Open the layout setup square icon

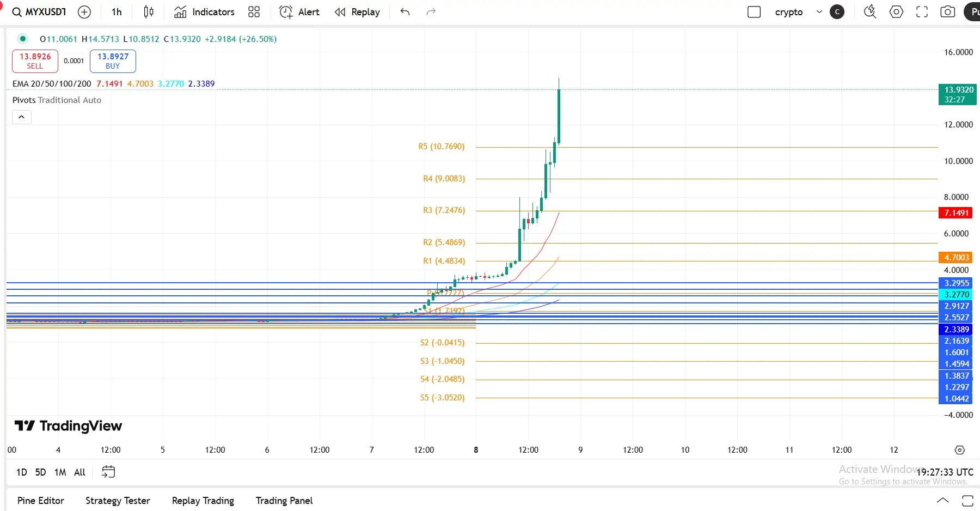click(754, 12)
